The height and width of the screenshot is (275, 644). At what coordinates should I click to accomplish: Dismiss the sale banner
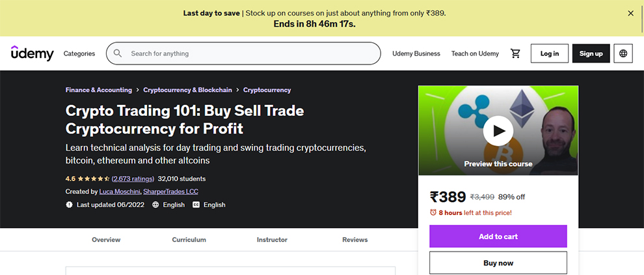pos(630,13)
